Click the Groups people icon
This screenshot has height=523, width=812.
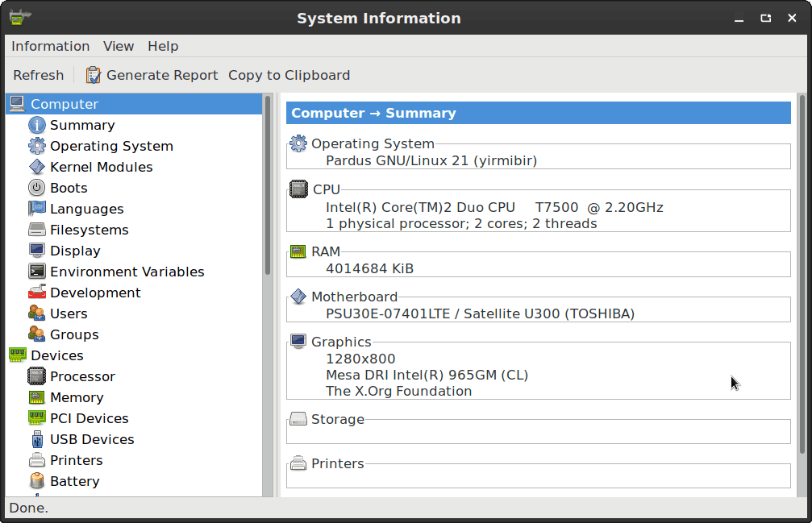37,334
